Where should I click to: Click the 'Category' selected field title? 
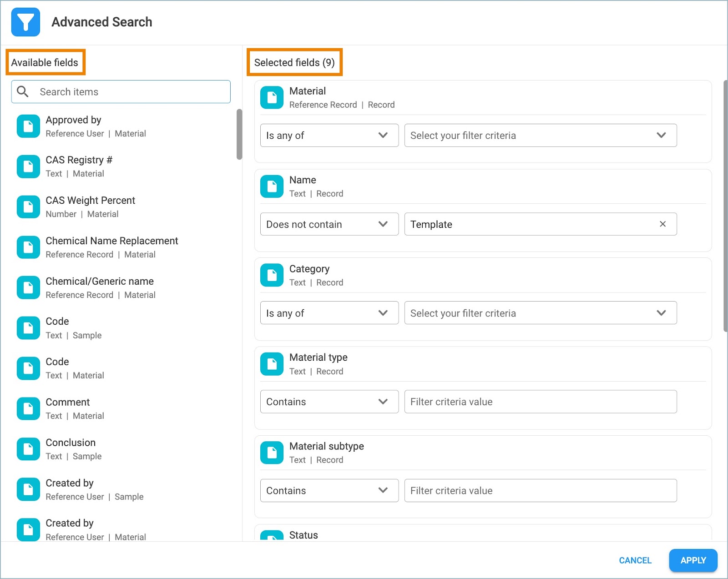(309, 269)
